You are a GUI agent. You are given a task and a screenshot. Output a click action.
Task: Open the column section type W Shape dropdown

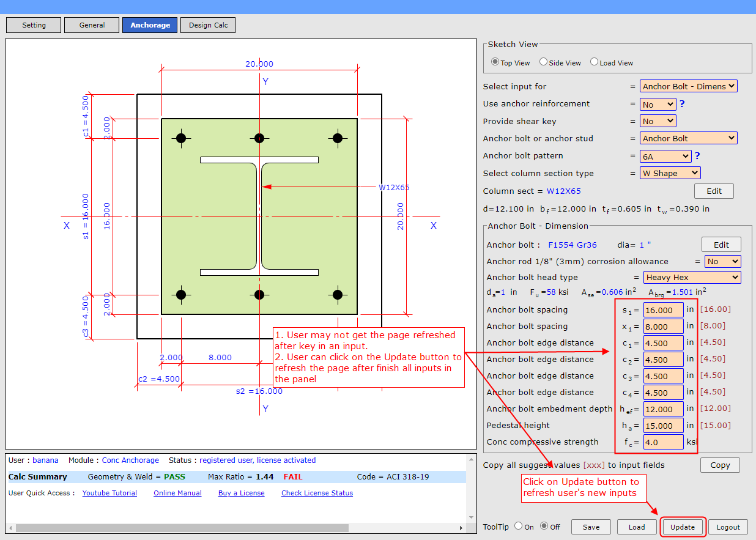coord(670,174)
